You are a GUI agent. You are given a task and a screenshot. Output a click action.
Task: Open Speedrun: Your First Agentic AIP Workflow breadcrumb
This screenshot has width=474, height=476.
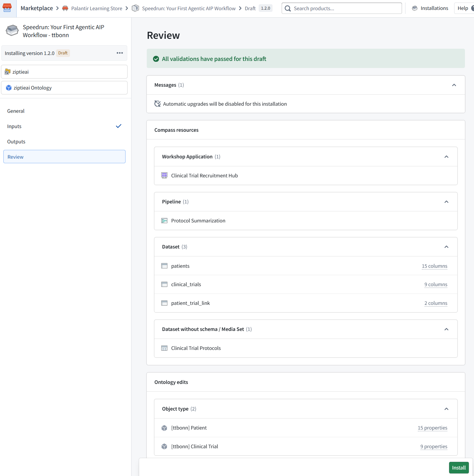pos(189,8)
